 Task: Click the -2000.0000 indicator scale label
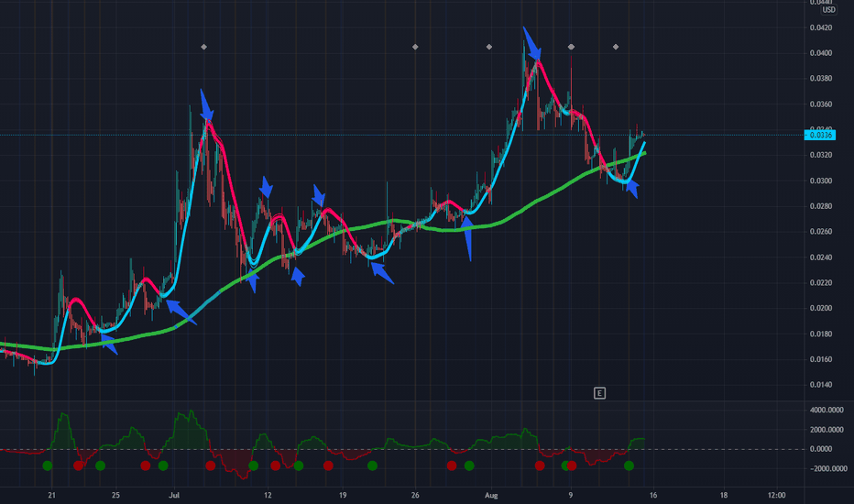(x=827, y=468)
